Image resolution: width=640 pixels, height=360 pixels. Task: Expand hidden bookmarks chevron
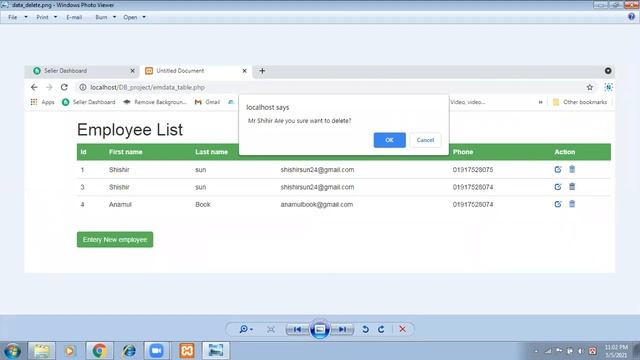(540, 102)
